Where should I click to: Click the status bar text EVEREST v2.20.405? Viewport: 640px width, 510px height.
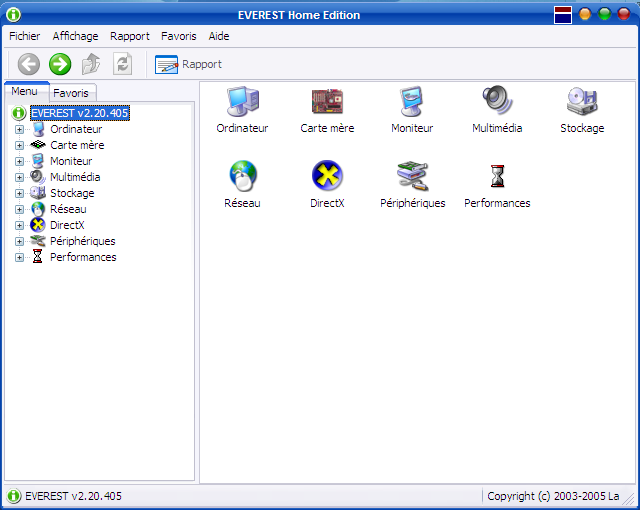pyautogui.click(x=73, y=496)
